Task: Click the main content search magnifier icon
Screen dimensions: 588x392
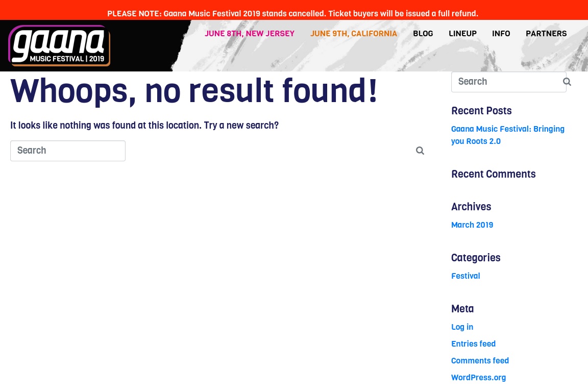Action: (x=420, y=151)
